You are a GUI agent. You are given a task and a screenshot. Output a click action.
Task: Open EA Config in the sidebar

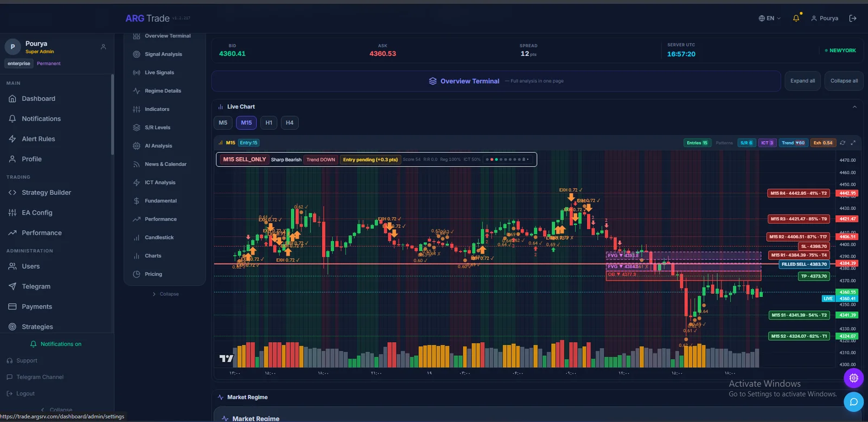(x=37, y=213)
